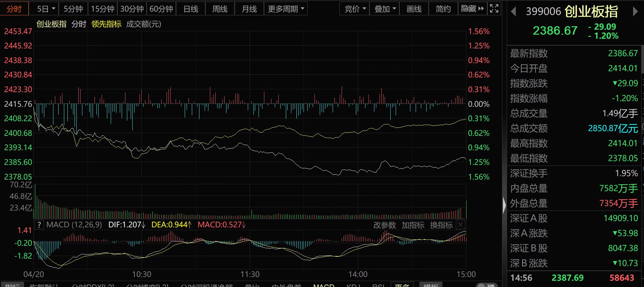The image size is (644, 287).
Task: Collapse the right panel with side arrow
Action: (x=504, y=205)
